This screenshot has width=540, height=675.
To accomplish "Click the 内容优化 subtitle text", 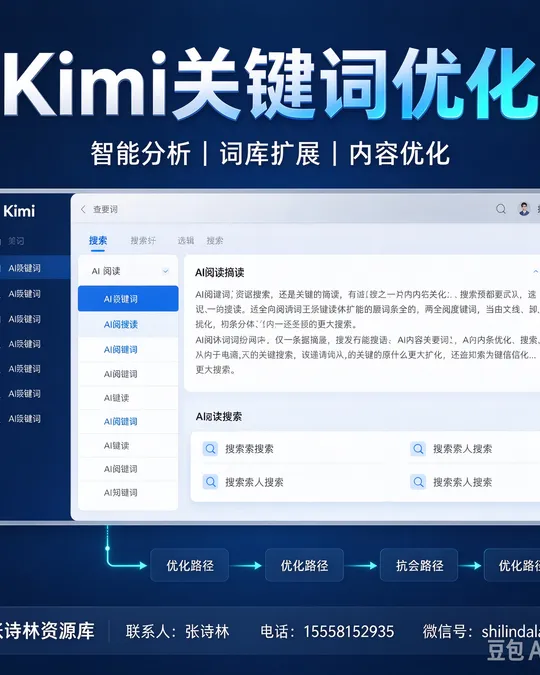I will coord(399,154).
